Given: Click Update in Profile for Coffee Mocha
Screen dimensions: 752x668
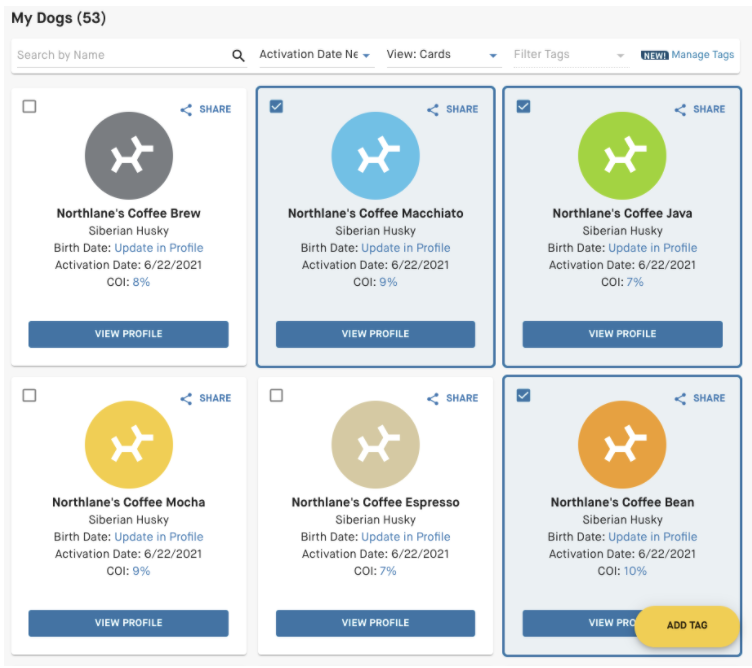Looking at the screenshot, I should [x=158, y=537].
